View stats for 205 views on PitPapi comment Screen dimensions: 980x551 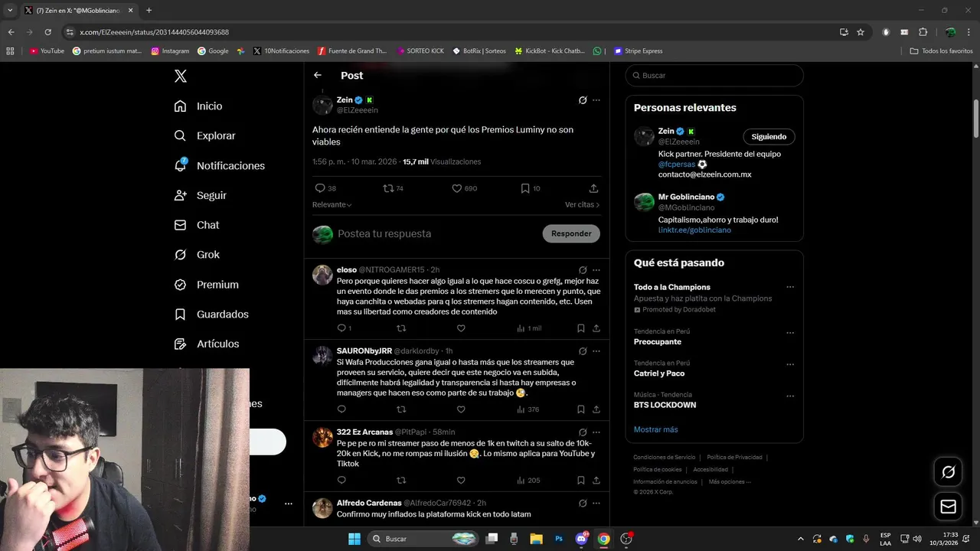click(528, 481)
